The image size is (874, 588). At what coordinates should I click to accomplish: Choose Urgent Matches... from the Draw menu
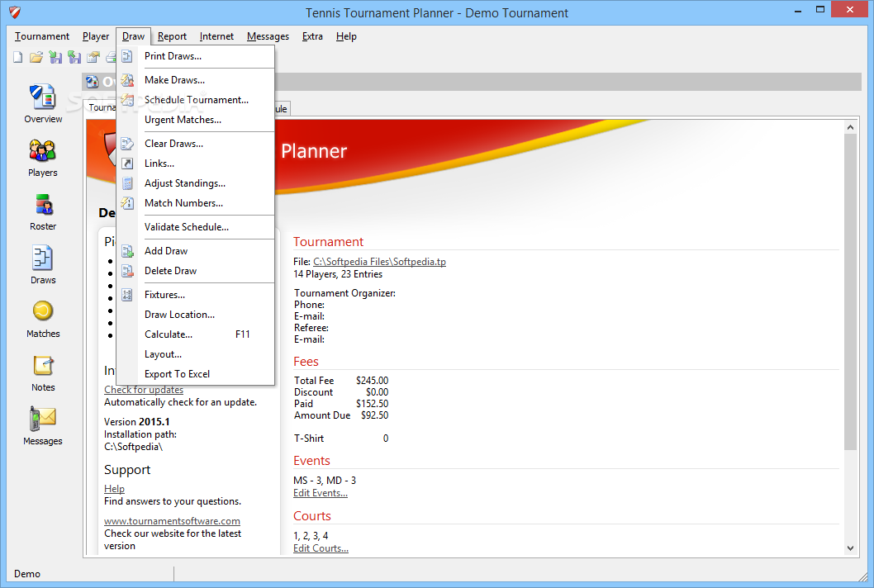click(196, 120)
